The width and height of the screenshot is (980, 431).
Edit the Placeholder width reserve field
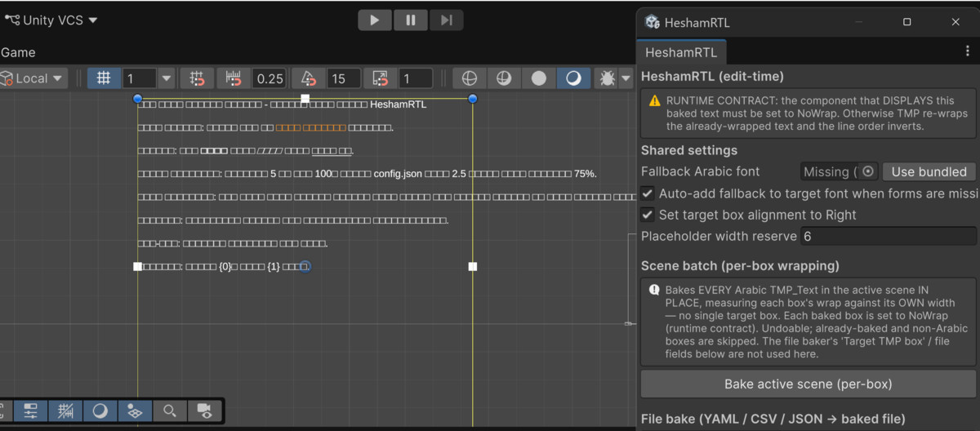tap(888, 236)
